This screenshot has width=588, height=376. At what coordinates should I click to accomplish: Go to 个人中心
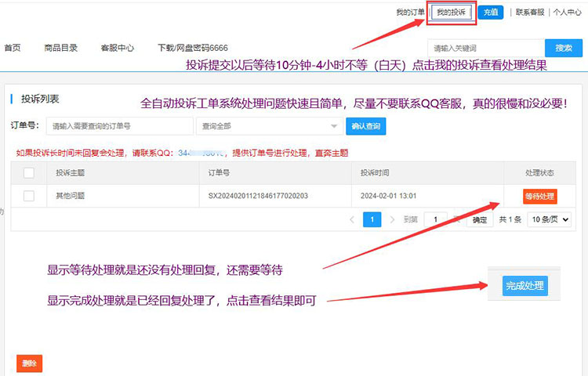pos(569,13)
